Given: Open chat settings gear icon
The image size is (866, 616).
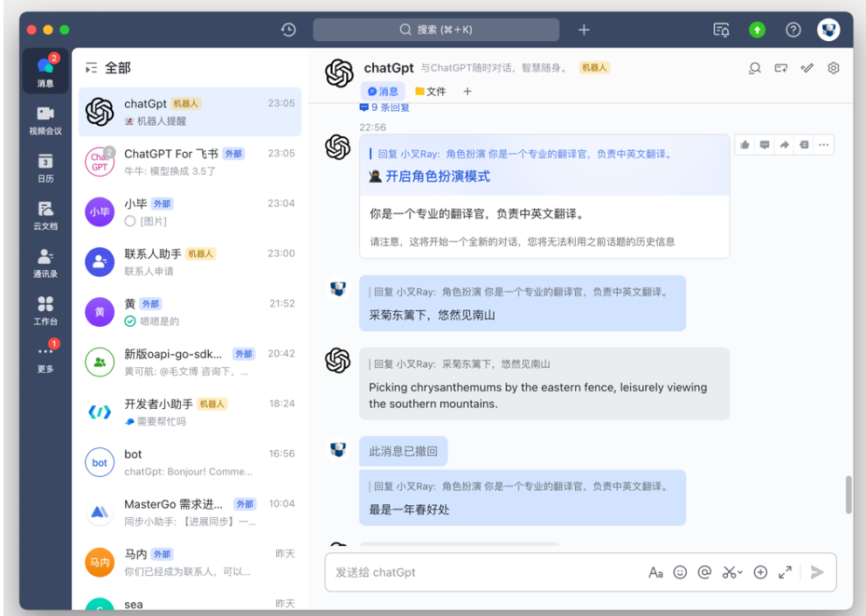Looking at the screenshot, I should click(x=834, y=68).
